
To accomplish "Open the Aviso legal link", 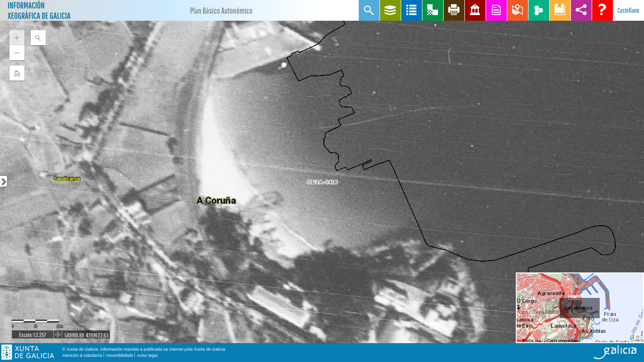I will coord(147,355).
